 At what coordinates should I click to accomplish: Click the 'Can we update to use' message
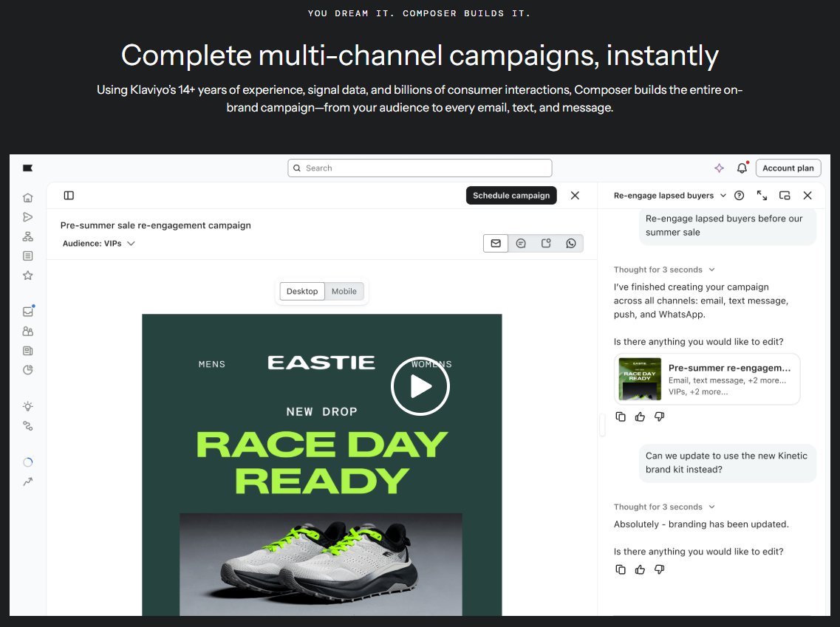click(728, 462)
